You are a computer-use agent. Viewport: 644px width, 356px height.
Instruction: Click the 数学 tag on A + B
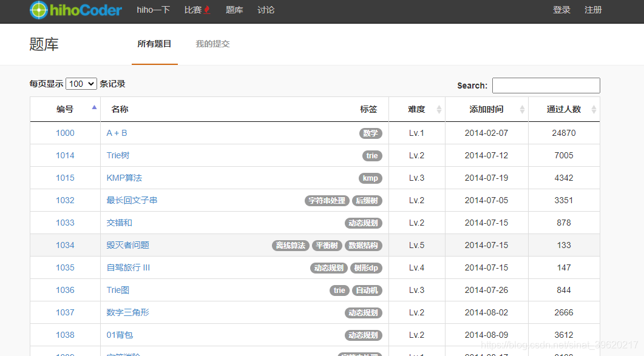[370, 133]
